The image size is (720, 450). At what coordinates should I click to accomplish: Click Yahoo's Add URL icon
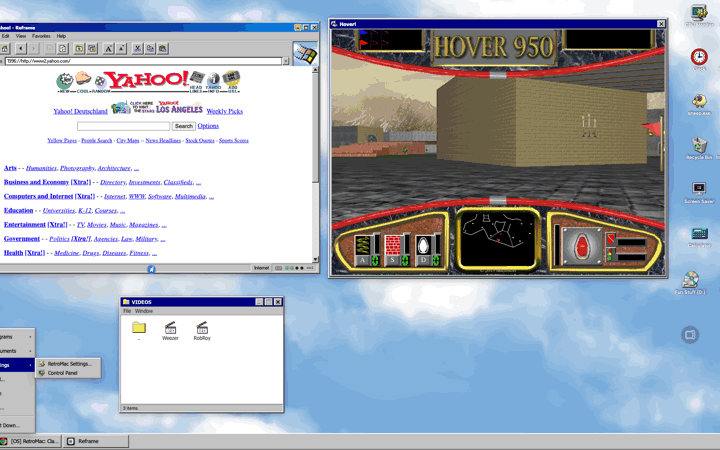click(x=232, y=81)
